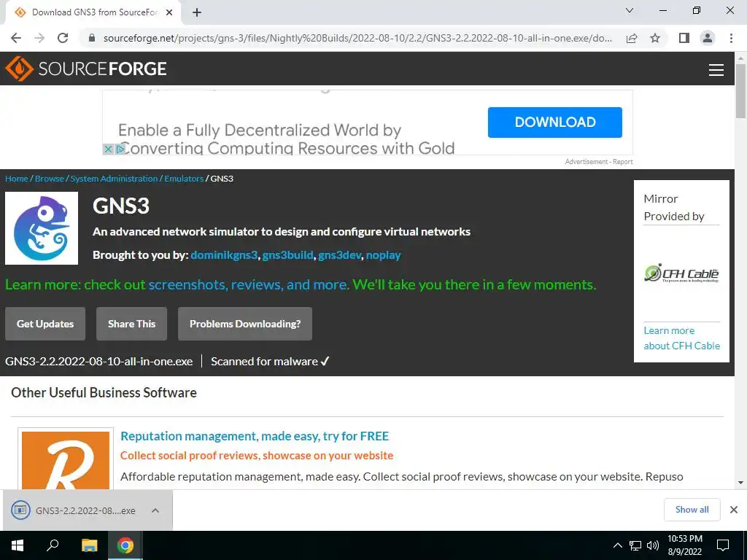Show hidden system tray icons
The height and width of the screenshot is (560, 747).
coord(617,545)
